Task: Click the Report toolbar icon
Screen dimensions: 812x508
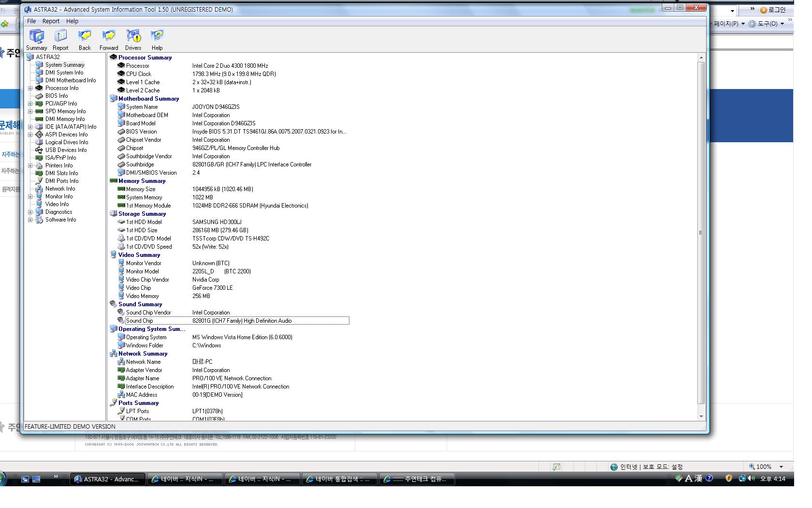Action: point(60,40)
